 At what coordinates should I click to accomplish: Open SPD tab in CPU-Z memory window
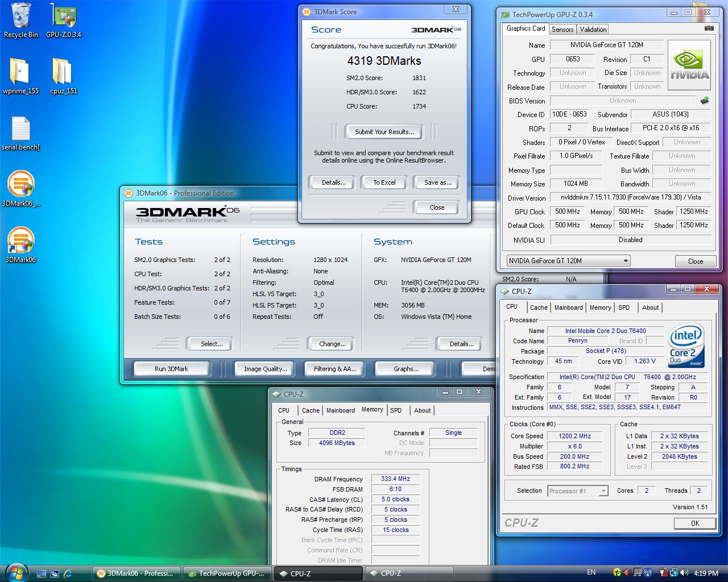[x=396, y=410]
